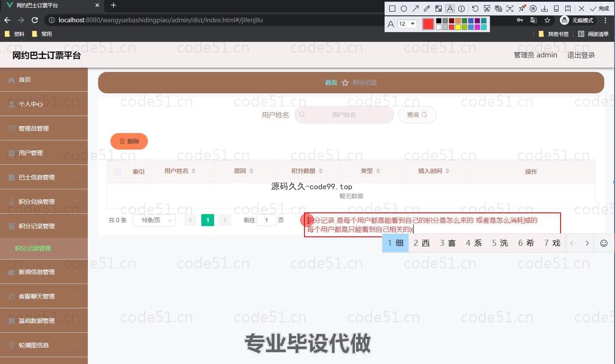Image resolution: width=615 pixels, height=364 pixels.
Task: Click the scissors crop icon
Action: coord(487,9)
